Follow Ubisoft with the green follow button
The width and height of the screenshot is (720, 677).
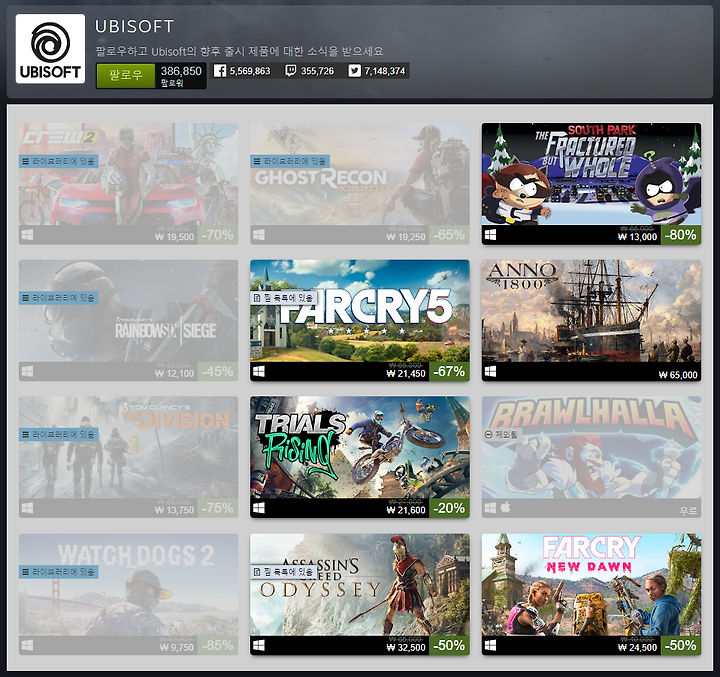pos(125,75)
